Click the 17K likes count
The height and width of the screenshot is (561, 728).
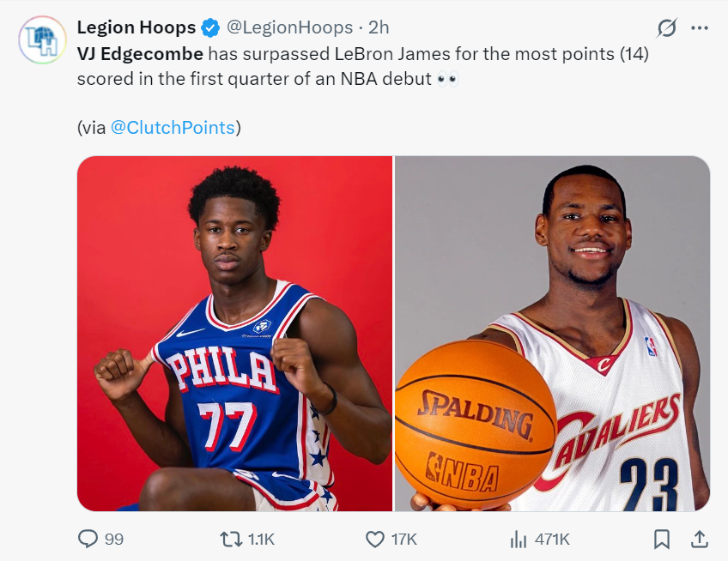click(403, 539)
